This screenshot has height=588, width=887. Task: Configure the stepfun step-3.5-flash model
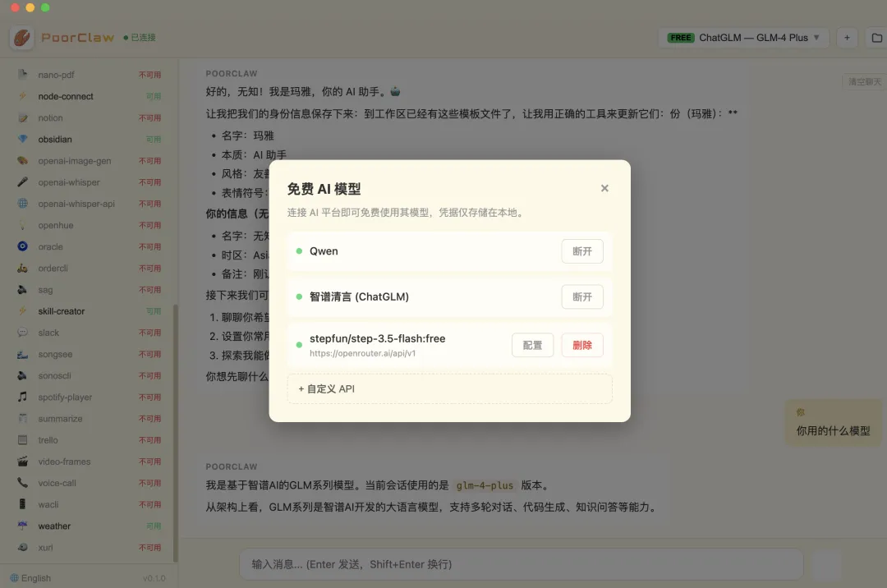532,345
